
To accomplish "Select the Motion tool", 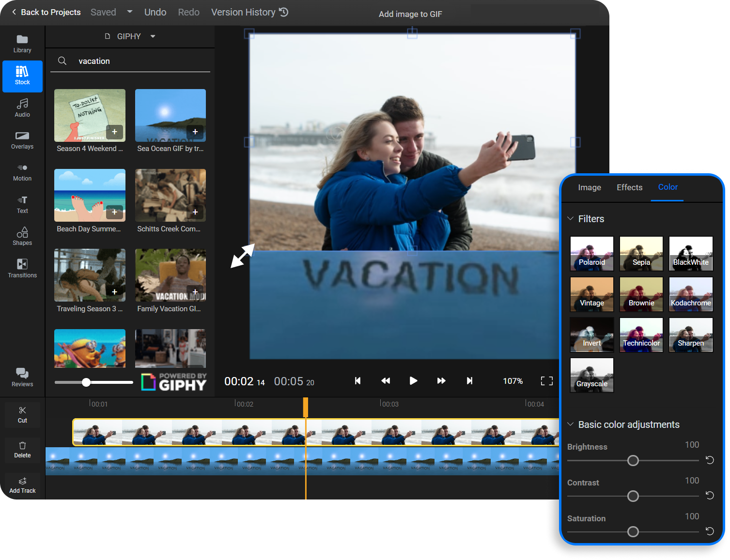I will point(22,171).
